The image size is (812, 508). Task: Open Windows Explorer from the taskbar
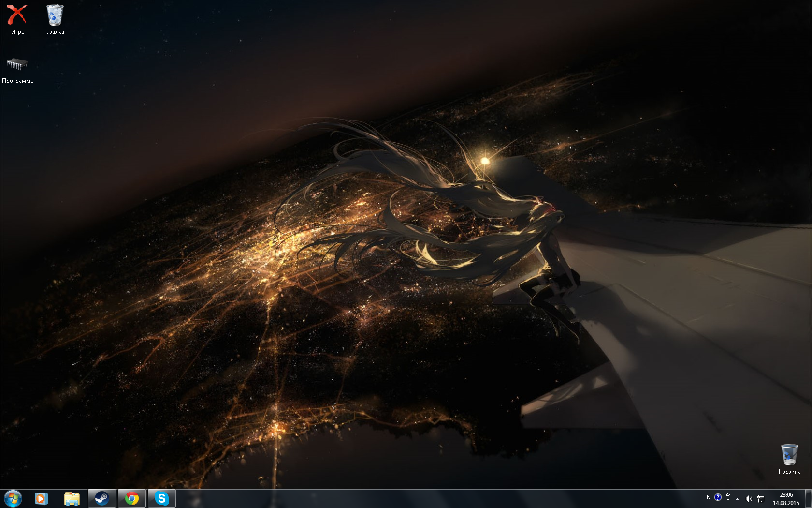point(72,498)
